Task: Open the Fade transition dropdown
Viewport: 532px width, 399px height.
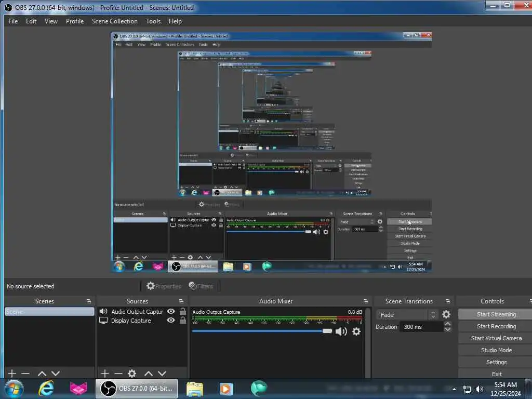Action: click(x=407, y=314)
